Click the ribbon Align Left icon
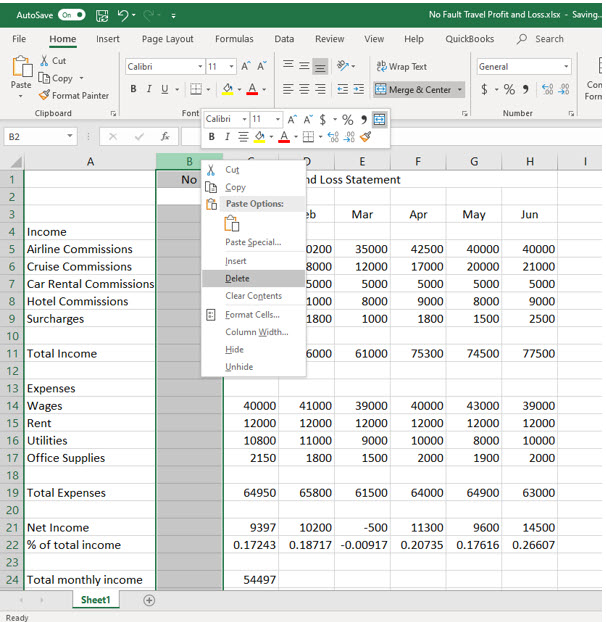The width and height of the screenshot is (606, 622). (x=288, y=89)
